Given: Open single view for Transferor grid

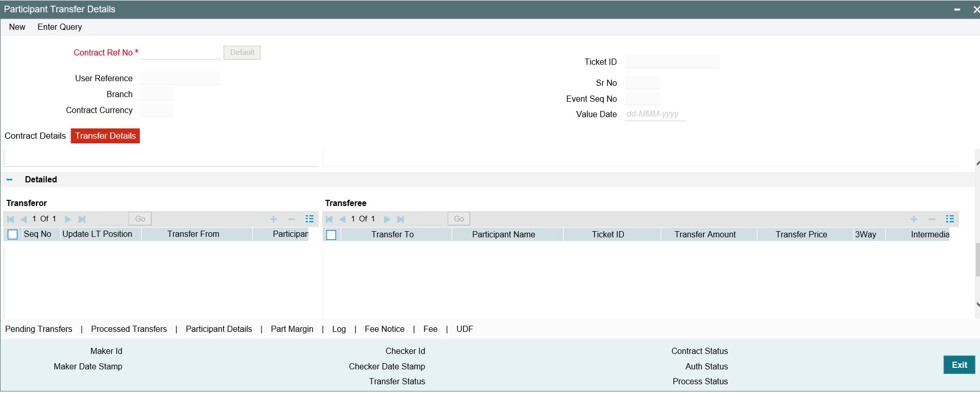Looking at the screenshot, I should click(309, 219).
